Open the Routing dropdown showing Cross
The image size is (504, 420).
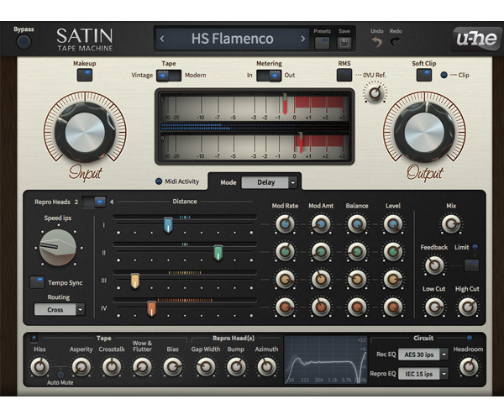tap(60, 310)
